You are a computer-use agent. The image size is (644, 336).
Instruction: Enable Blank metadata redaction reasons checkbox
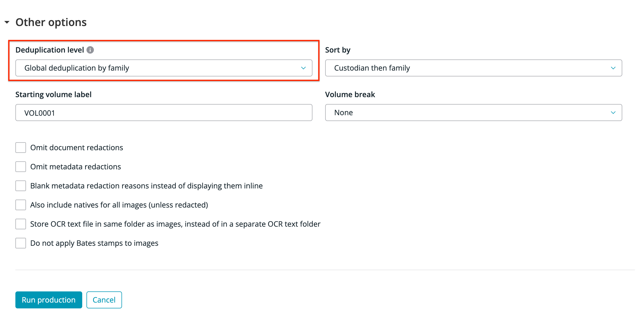tap(21, 186)
